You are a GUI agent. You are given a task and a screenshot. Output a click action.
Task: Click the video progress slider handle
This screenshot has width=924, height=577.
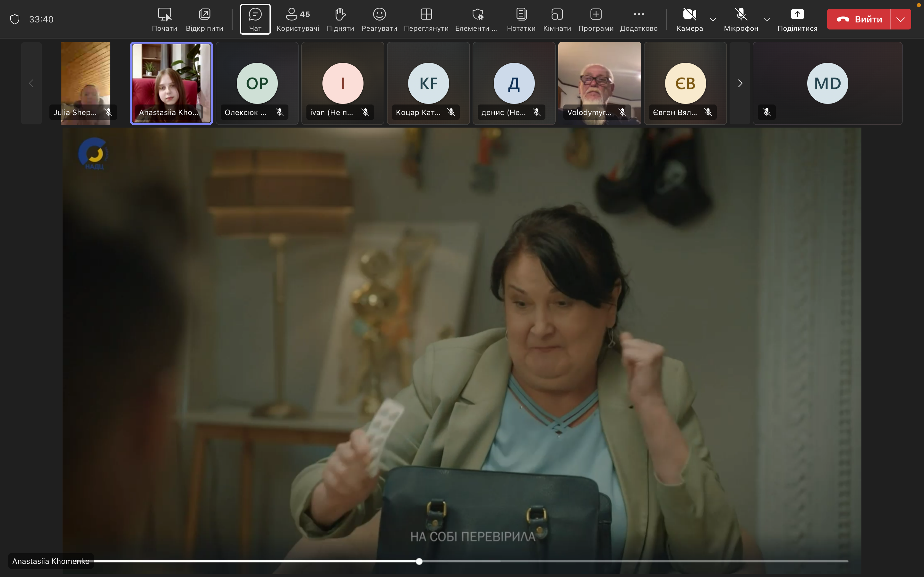click(419, 561)
